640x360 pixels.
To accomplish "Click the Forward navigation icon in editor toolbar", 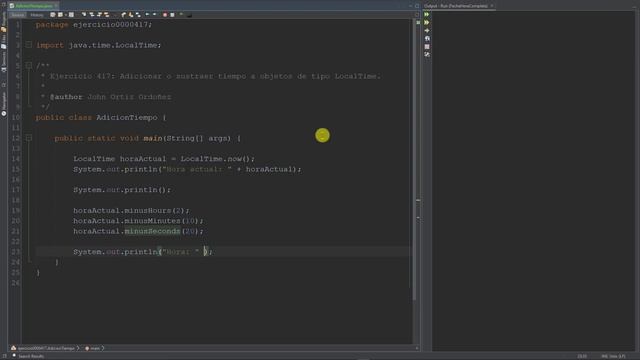I will [71, 15].
